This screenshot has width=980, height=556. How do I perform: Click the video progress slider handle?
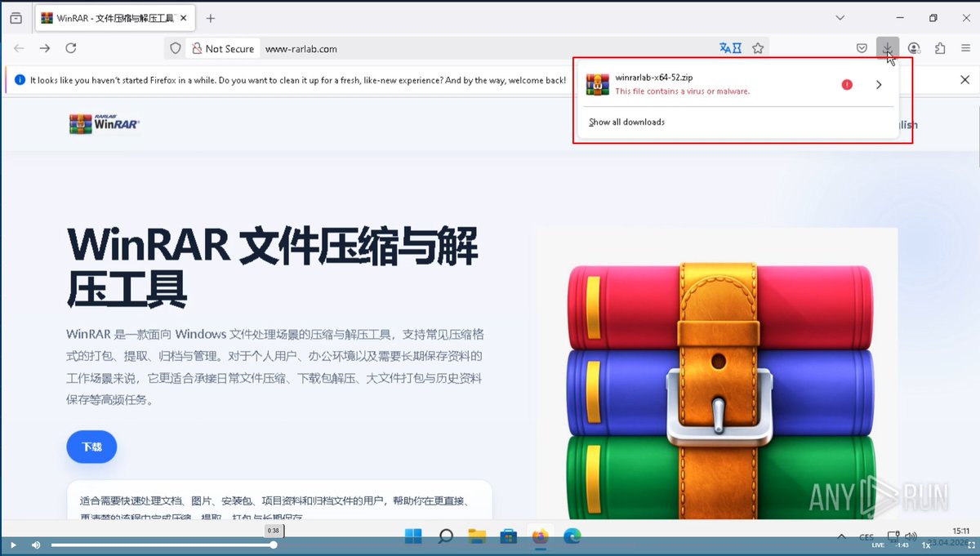(274, 545)
